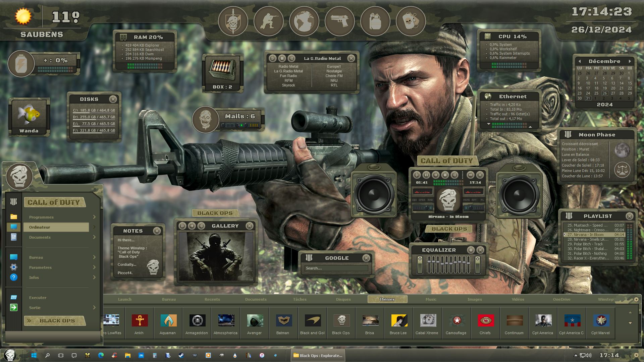
Task: Open the ammo BOX : 2 recycle bin
Action: point(222,73)
